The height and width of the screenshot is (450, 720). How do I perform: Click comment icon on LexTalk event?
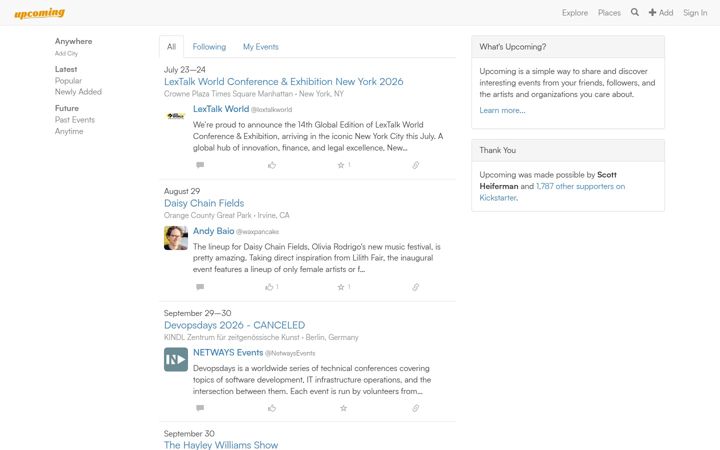coord(200,165)
